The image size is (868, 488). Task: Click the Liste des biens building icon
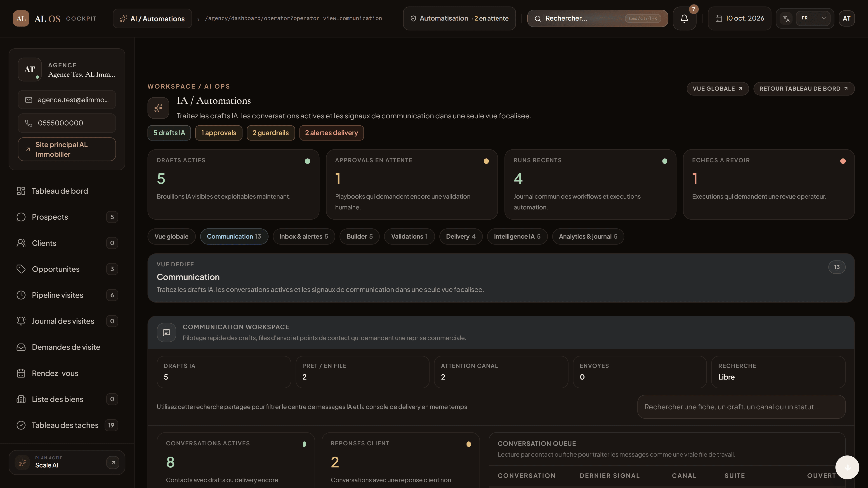click(21, 399)
